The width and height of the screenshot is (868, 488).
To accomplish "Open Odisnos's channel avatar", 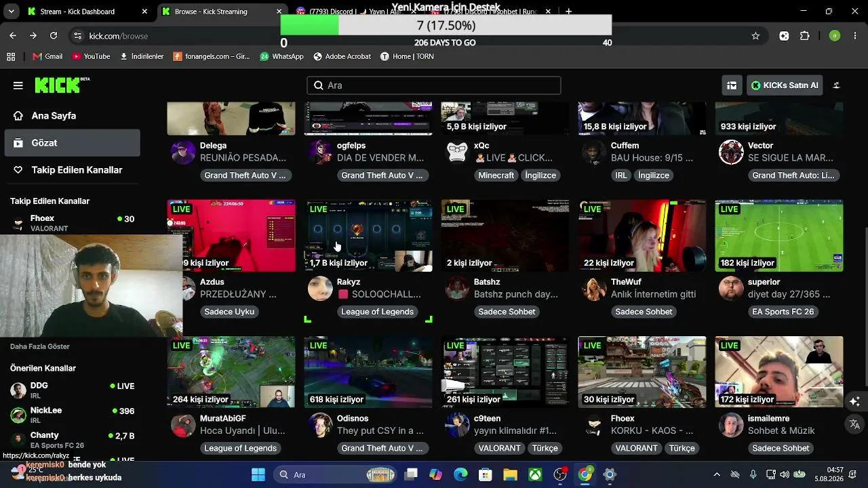I will pyautogui.click(x=320, y=425).
